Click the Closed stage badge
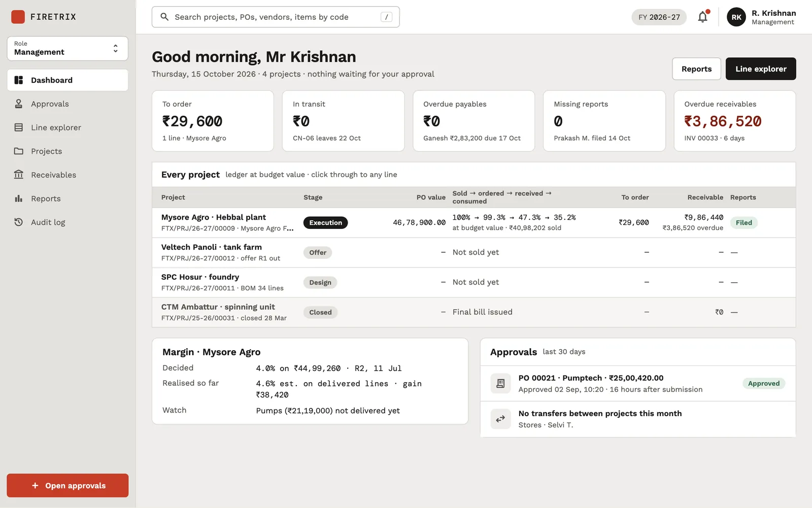Image resolution: width=812 pixels, height=508 pixels. point(320,313)
